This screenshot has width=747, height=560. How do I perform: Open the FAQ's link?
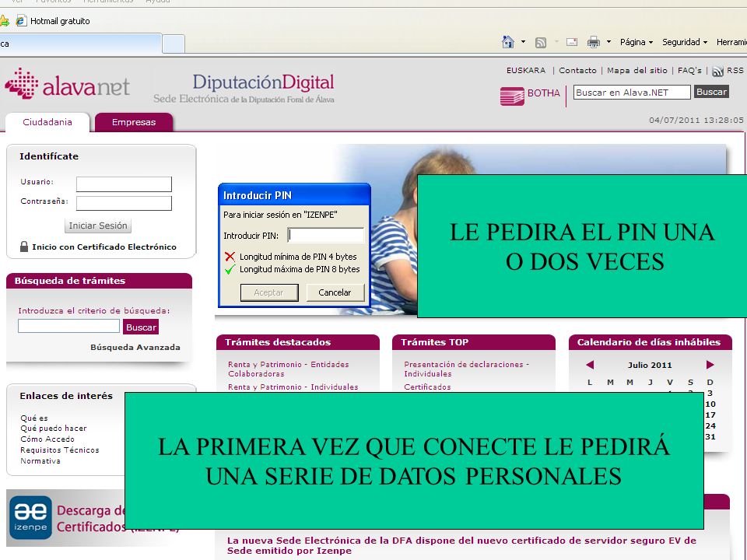click(x=689, y=71)
